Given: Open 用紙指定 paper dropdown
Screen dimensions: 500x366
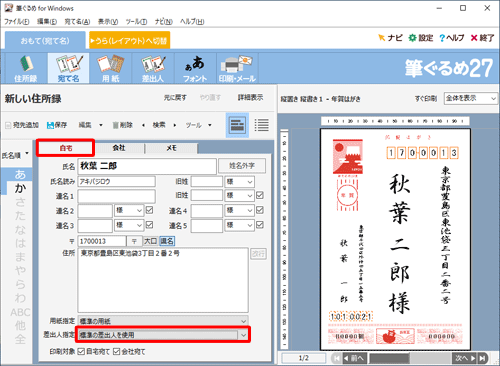Looking at the screenshot, I should [x=163, y=321].
